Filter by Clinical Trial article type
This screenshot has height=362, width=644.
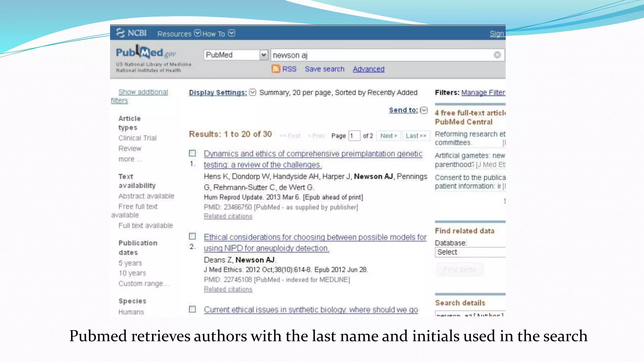[137, 138]
